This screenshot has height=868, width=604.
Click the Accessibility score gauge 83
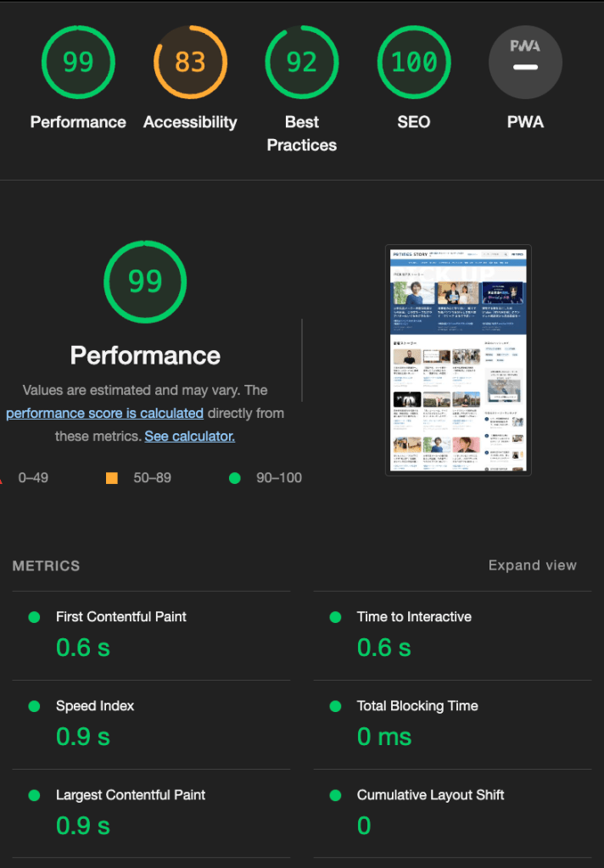tap(190, 63)
